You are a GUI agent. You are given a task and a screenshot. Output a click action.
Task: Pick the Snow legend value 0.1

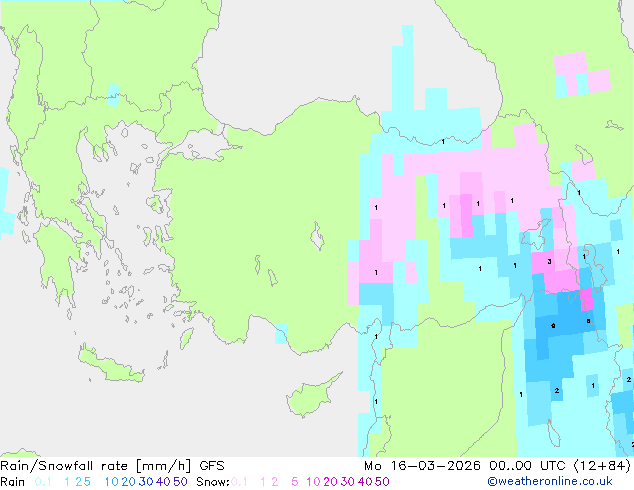tap(239, 482)
